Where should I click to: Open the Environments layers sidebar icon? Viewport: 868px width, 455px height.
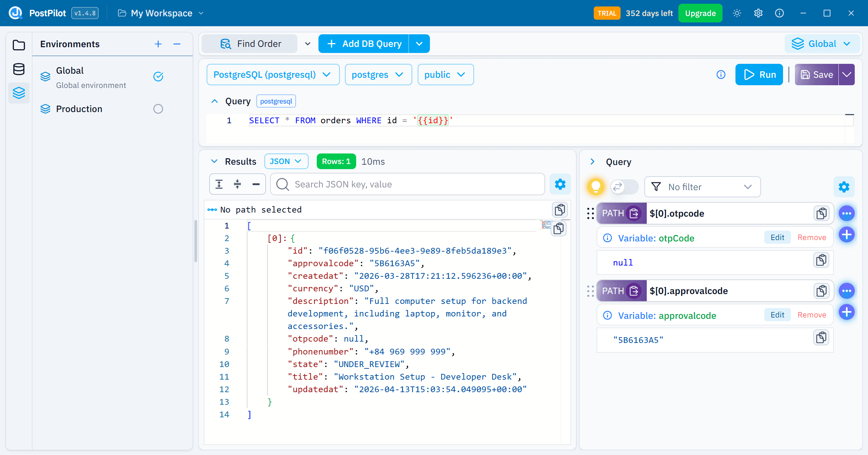19,93
